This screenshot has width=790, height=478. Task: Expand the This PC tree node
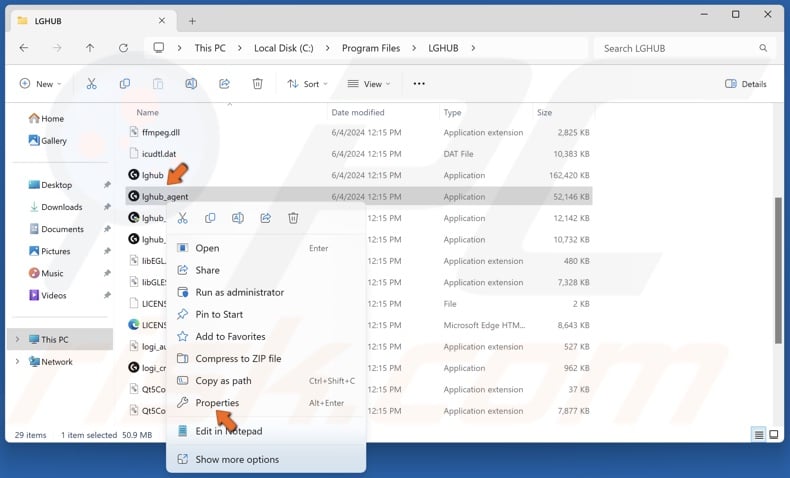coord(17,340)
